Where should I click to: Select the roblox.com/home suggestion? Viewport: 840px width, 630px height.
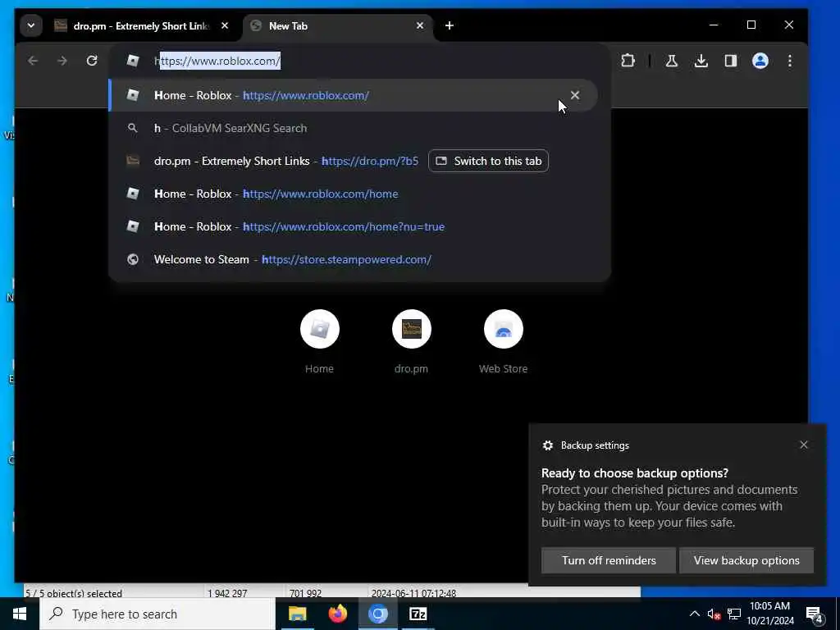354,194
